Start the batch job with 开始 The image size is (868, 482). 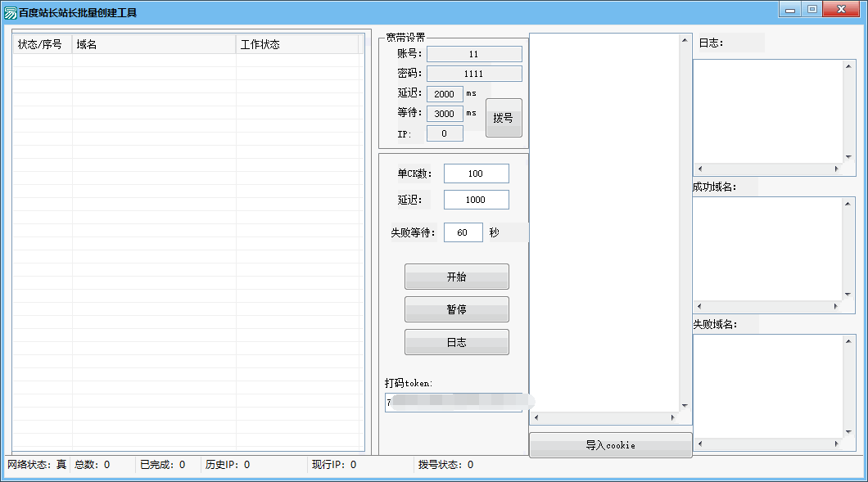pos(457,277)
